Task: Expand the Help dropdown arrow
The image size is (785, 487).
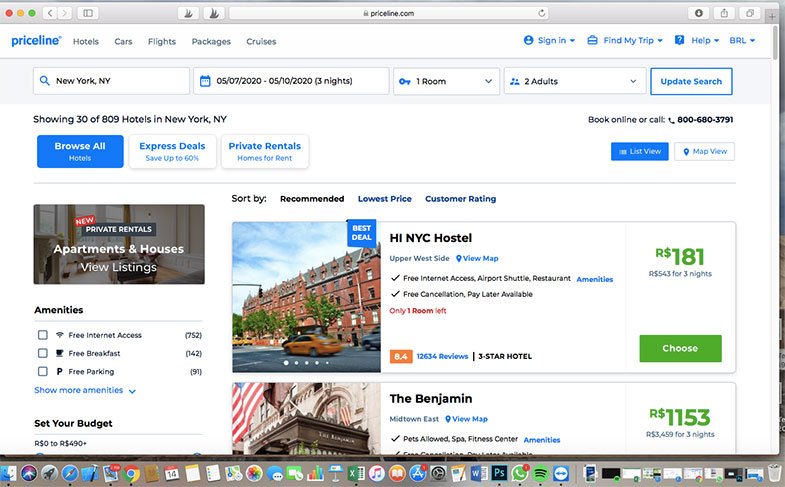Action: coord(716,41)
